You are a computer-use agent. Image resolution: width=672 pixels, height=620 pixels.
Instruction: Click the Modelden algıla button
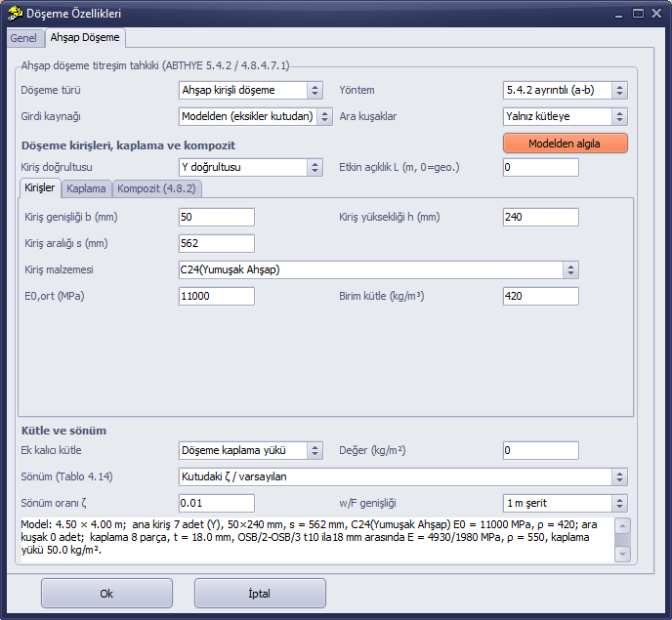(x=566, y=144)
